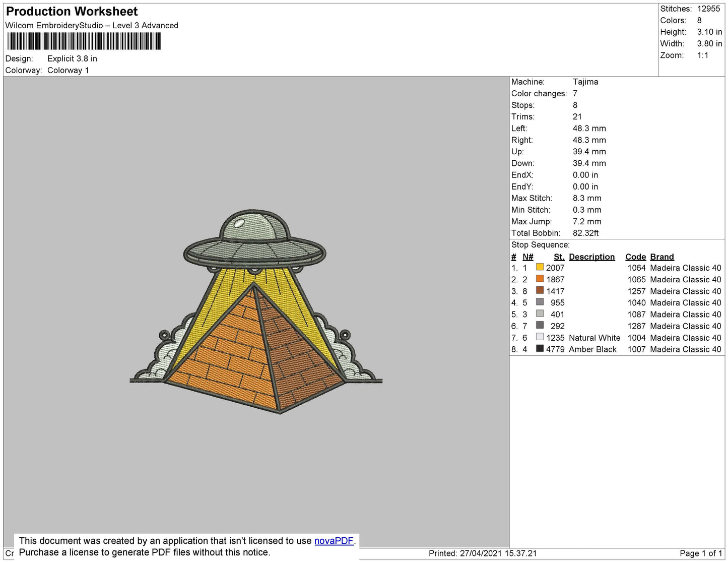The image size is (728, 563).
Task: Click the gray swatch for code 1040
Action: (540, 302)
